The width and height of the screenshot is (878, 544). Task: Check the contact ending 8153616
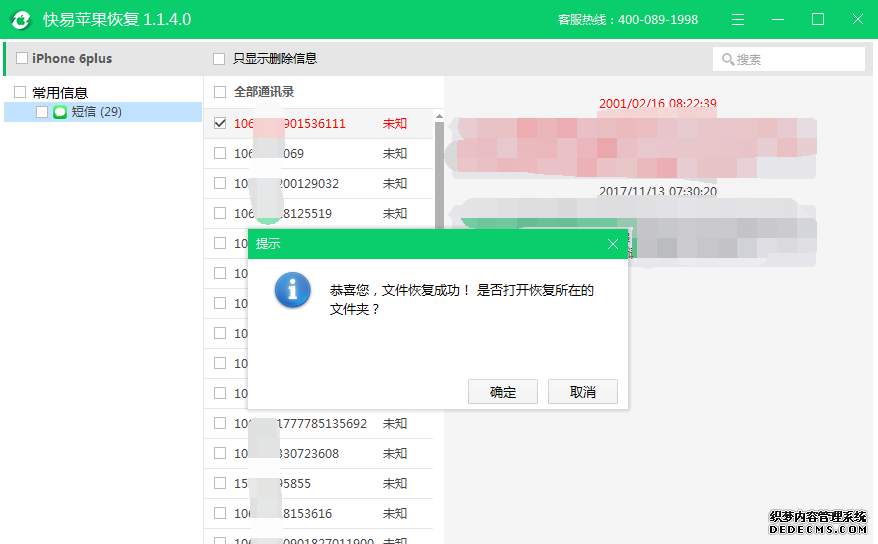click(x=220, y=513)
